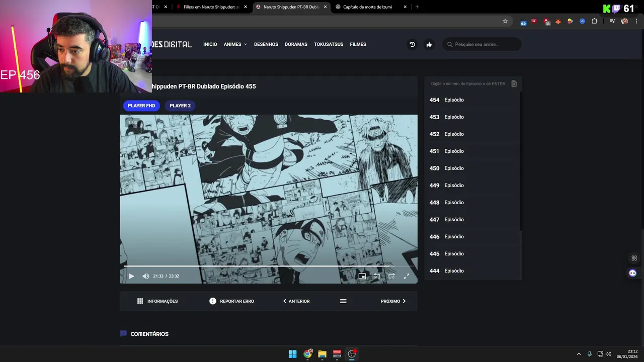Open a new browser tab
644x362 pixels.
[x=417, y=7]
